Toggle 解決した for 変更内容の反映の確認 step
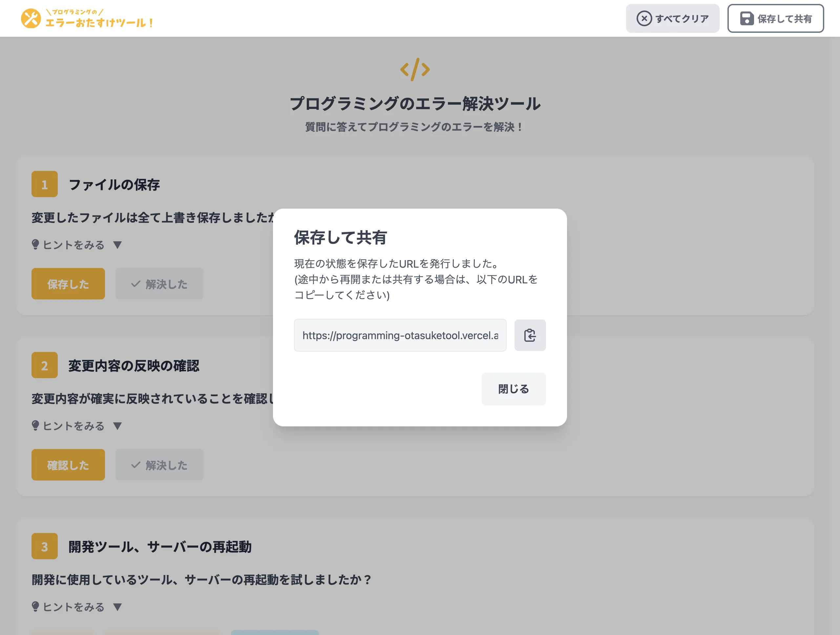 (159, 464)
